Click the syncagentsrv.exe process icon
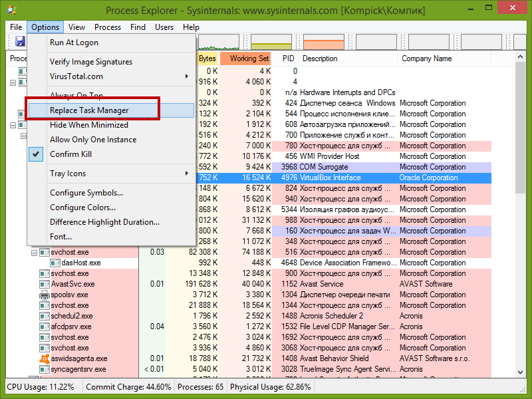Viewport: 532px width, 399px height. [45, 370]
